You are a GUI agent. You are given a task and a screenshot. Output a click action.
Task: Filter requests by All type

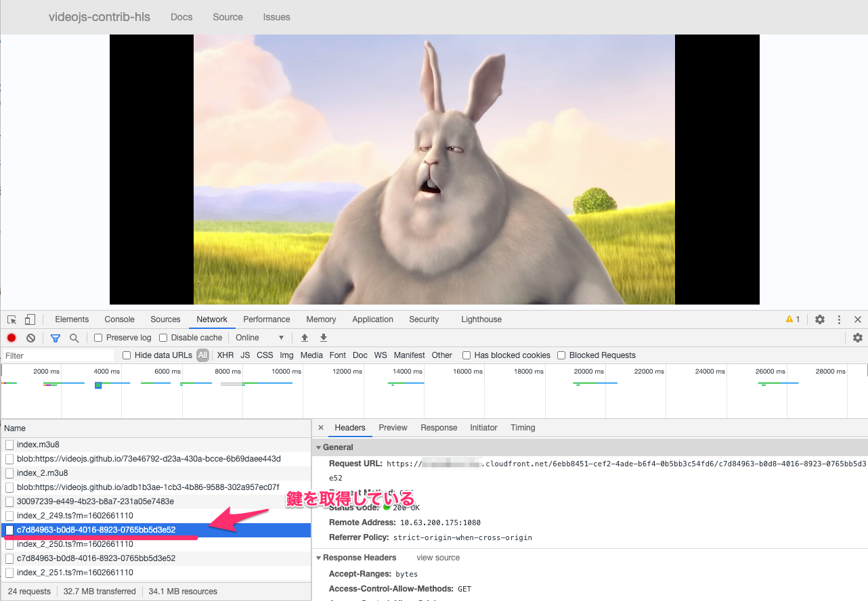click(x=202, y=355)
